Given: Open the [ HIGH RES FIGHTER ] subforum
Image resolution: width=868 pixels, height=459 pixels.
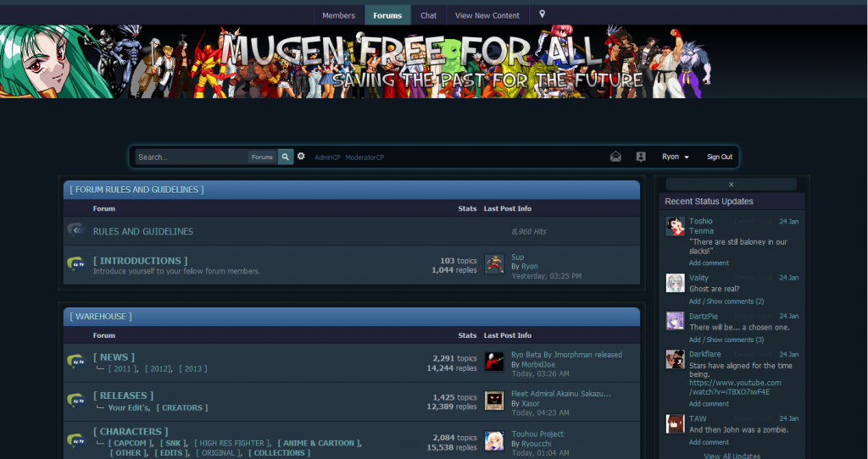Looking at the screenshot, I should [232, 443].
